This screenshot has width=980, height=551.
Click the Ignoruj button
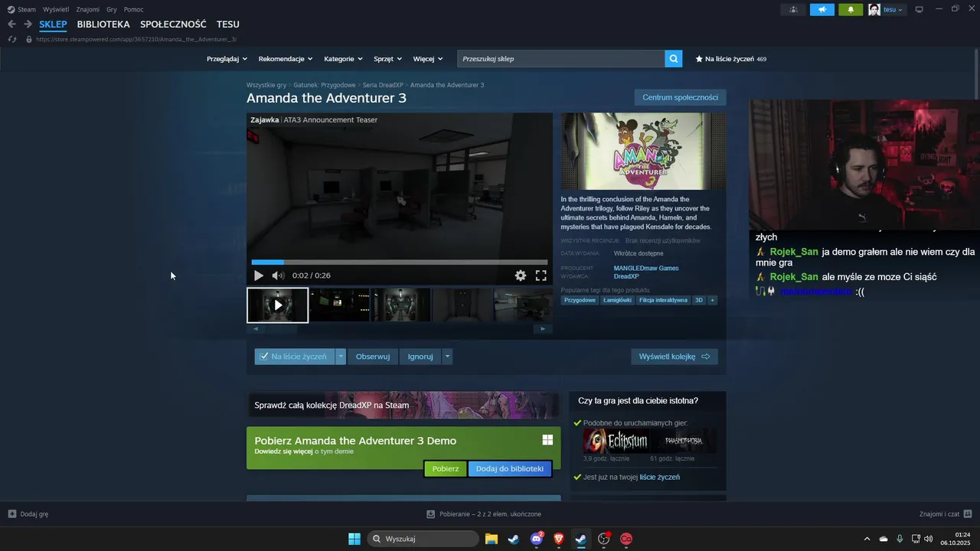tap(420, 357)
